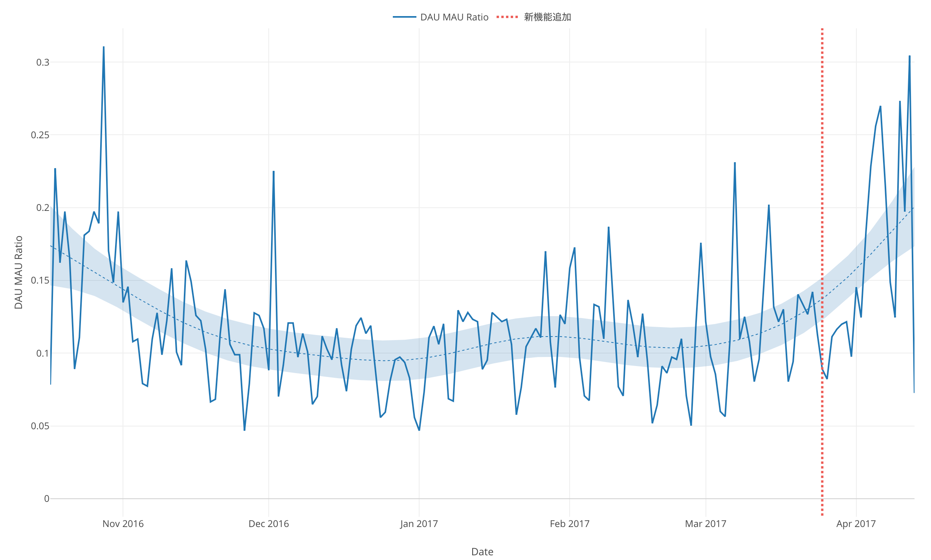Viewport: 931px width, 560px height.
Task: Click the Apr 2017 x-axis tick label
Action: point(856,524)
